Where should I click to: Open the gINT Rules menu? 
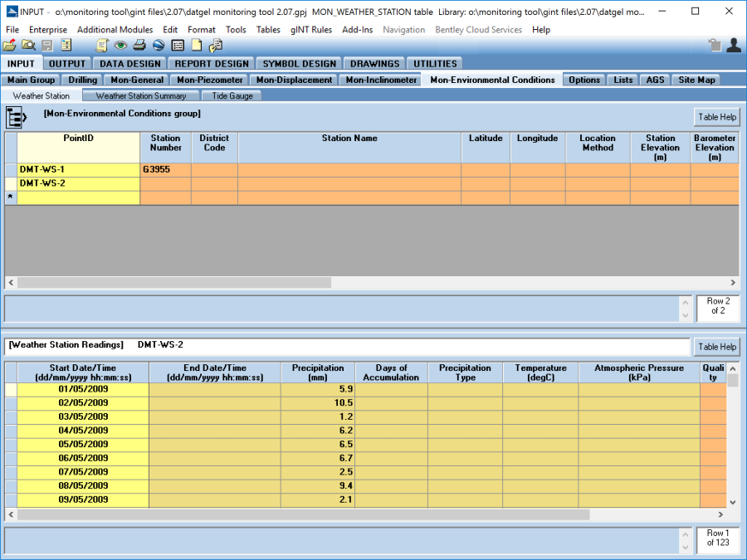click(x=311, y=30)
